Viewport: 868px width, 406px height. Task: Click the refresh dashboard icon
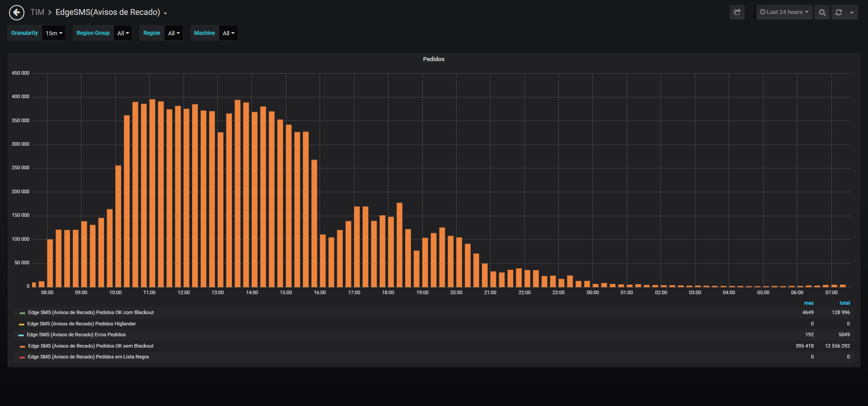tap(839, 12)
